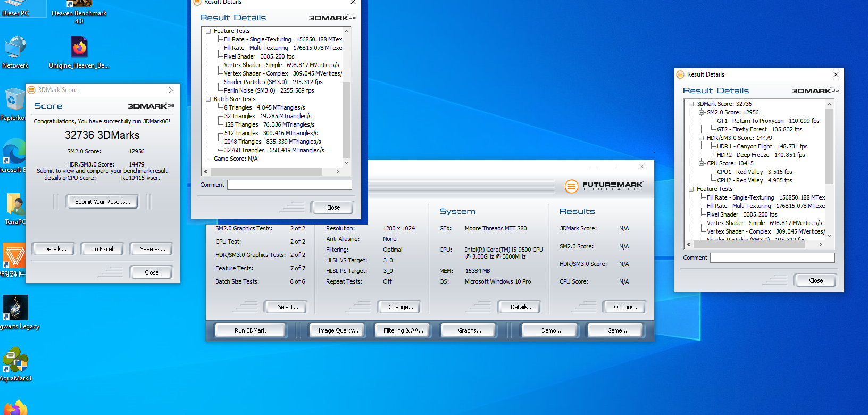Open the Dieser PC desktop icon
The width and height of the screenshot is (868, 415).
[15, 9]
